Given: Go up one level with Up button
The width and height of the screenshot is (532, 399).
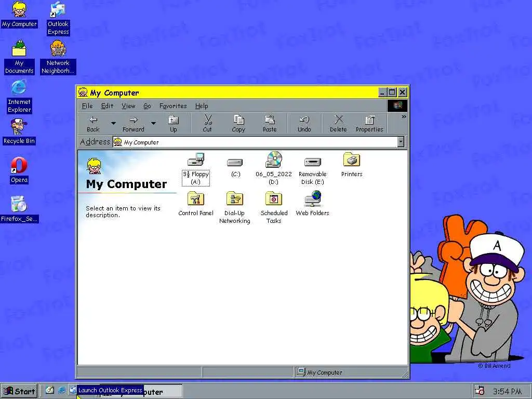Looking at the screenshot, I should point(174,124).
